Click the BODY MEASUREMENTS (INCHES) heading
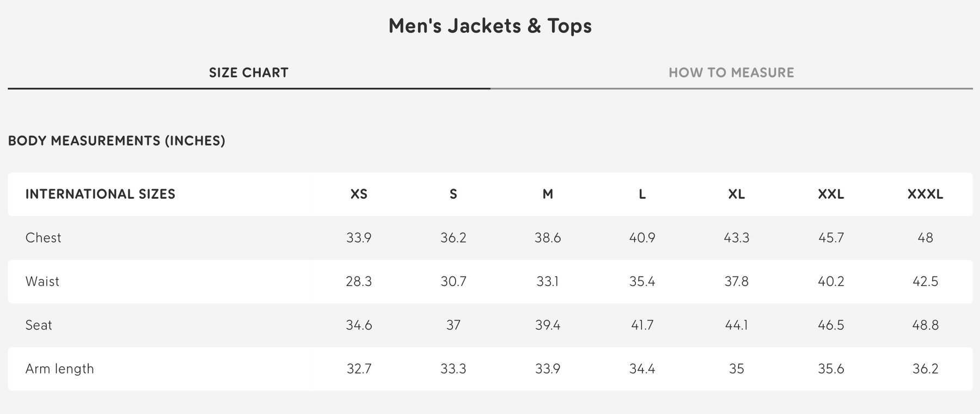This screenshot has width=980, height=414. click(117, 141)
